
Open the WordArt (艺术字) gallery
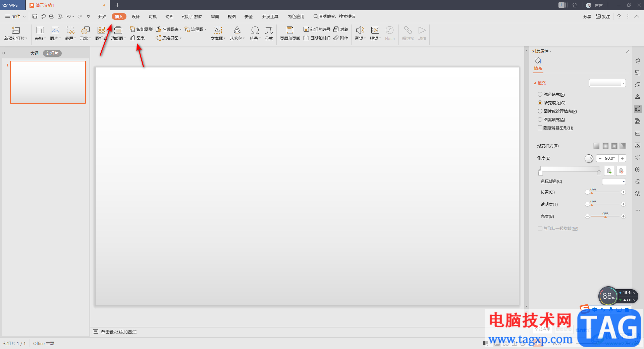237,34
